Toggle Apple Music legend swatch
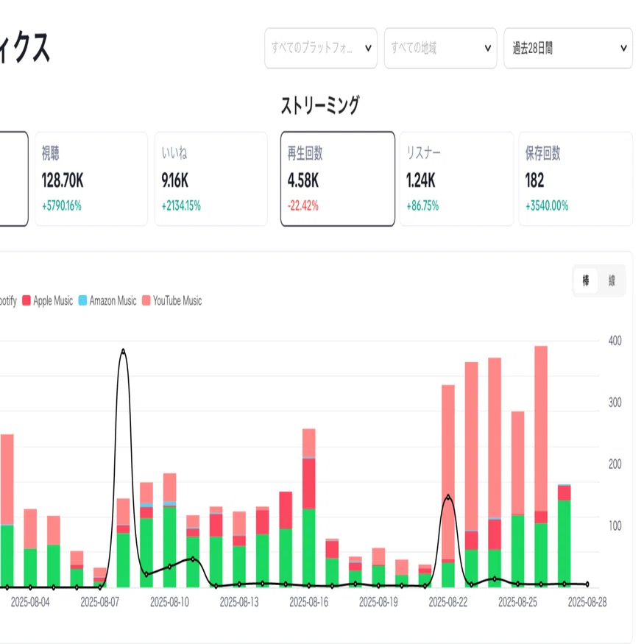The height and width of the screenshot is (644, 644). tap(26, 300)
